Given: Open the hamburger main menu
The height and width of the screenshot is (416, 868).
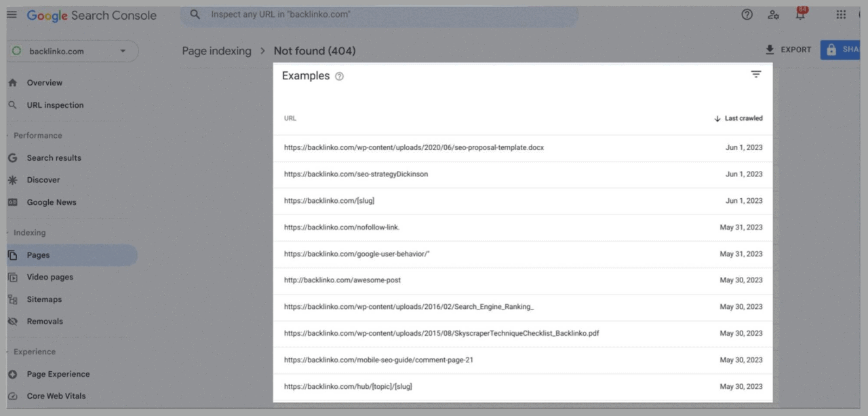Looking at the screenshot, I should click(12, 15).
